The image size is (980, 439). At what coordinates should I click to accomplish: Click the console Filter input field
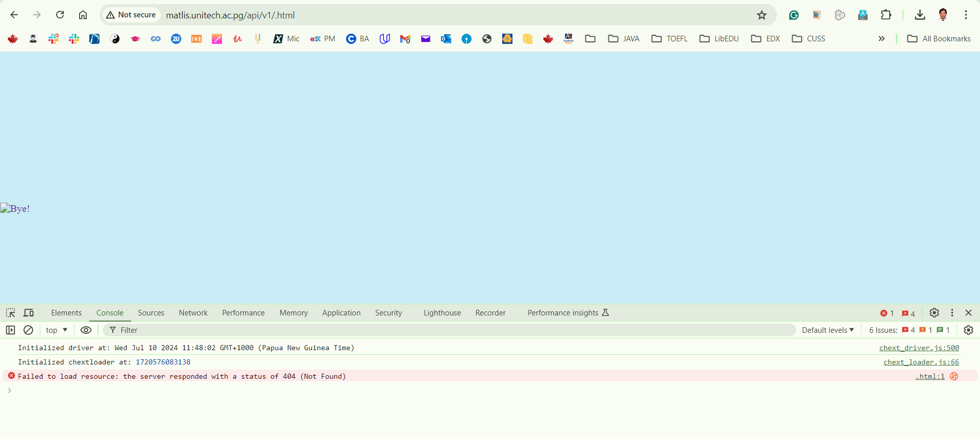click(449, 330)
